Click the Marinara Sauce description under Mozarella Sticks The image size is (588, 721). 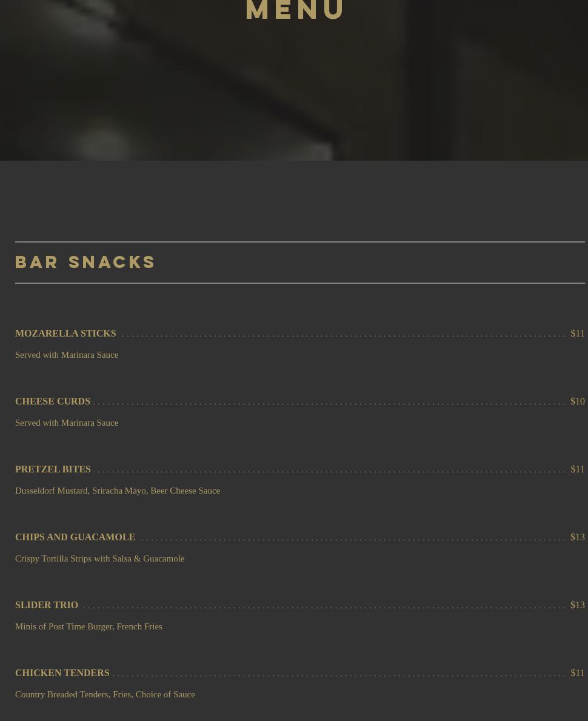pos(67,355)
